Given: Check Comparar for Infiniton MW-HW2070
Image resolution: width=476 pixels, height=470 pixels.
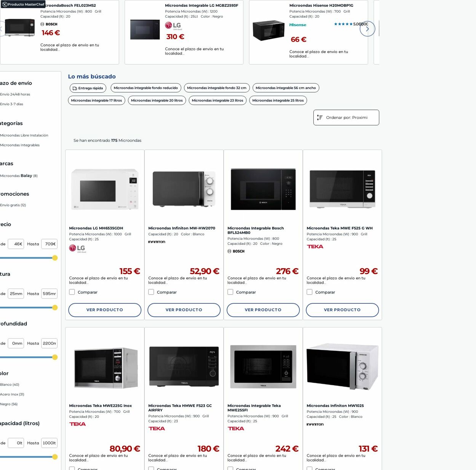Looking at the screenshot, I should pos(151,292).
